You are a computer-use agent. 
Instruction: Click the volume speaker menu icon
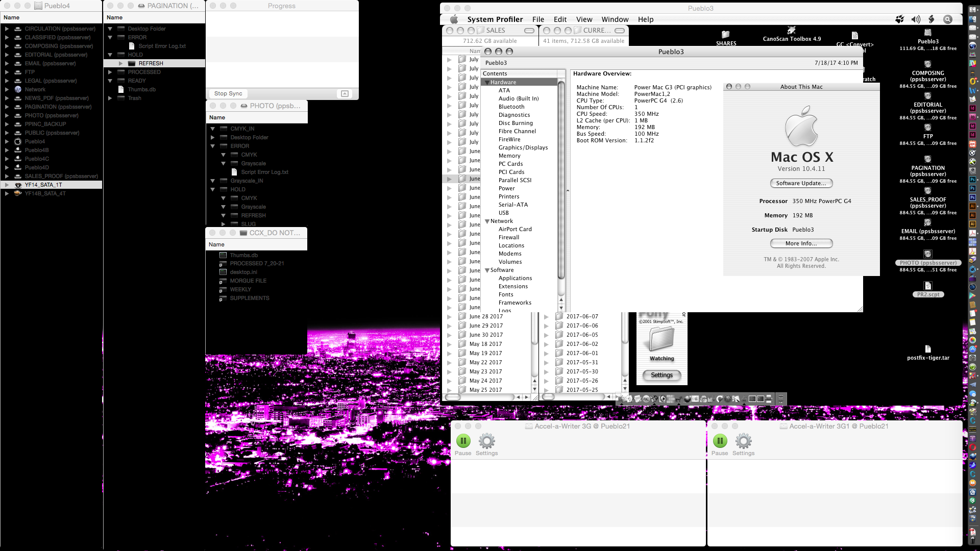click(x=916, y=19)
